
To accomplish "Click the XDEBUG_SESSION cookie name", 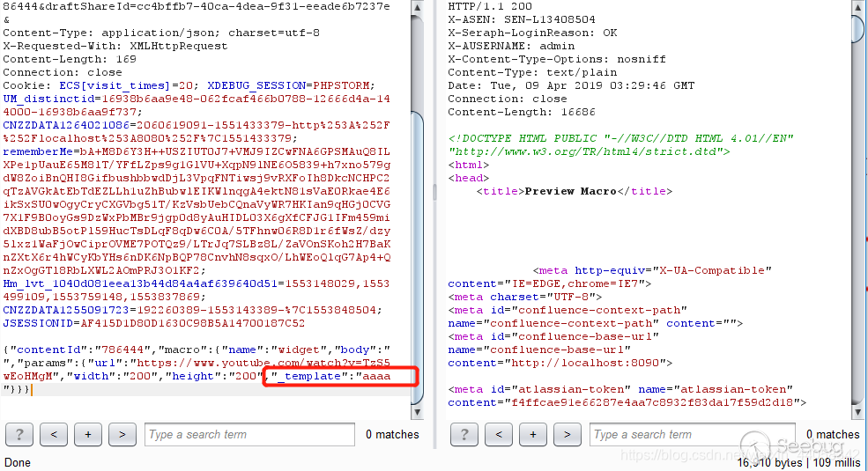I will (256, 85).
